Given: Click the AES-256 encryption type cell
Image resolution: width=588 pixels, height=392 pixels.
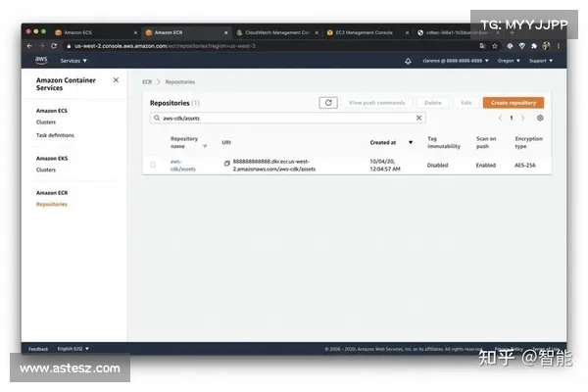Looking at the screenshot, I should (525, 165).
